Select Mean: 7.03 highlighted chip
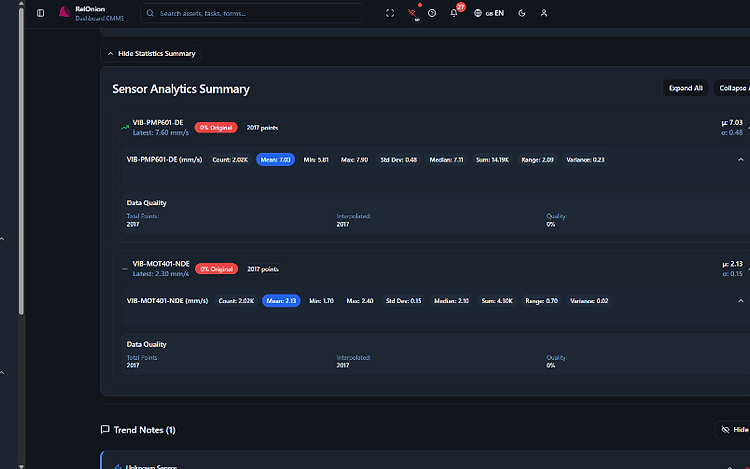This screenshot has width=750, height=469. [x=276, y=160]
